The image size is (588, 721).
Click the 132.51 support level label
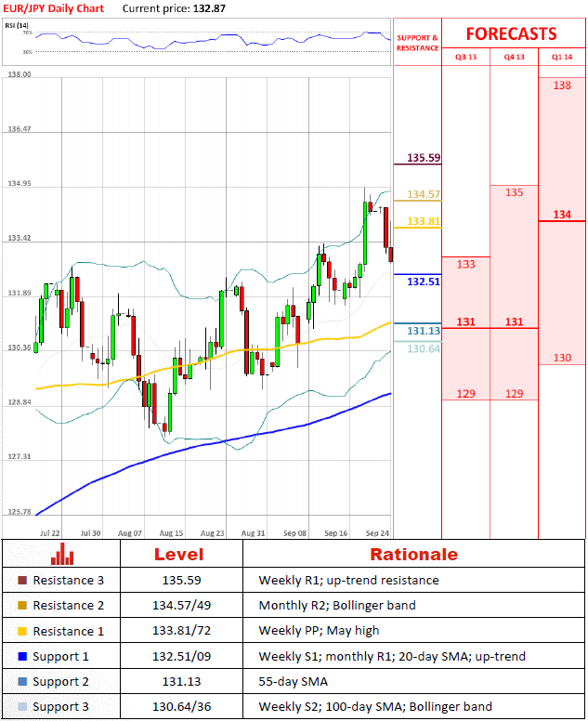pyautogui.click(x=424, y=281)
